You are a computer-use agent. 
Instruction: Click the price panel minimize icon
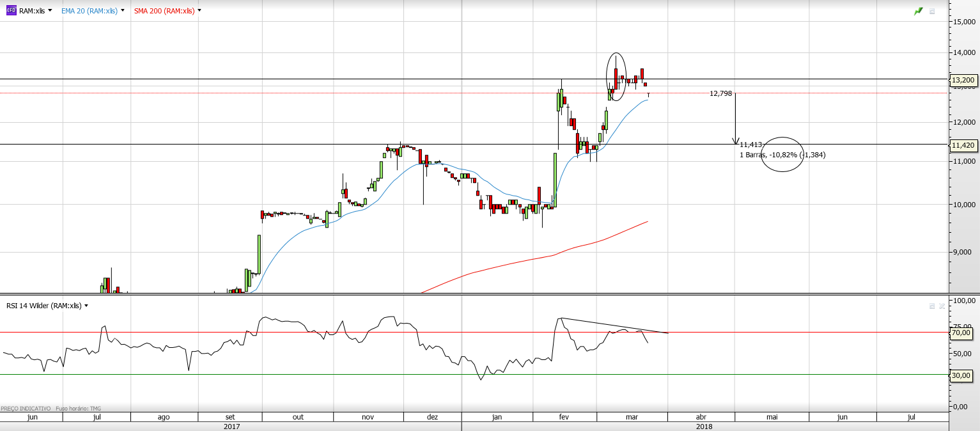pos(932,12)
